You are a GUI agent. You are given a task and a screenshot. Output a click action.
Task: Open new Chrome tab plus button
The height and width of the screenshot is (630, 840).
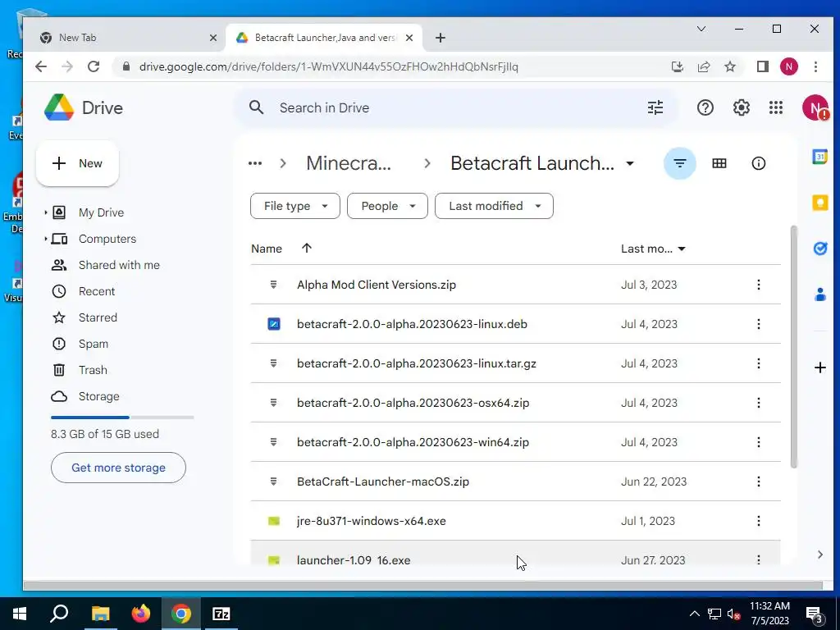point(441,38)
